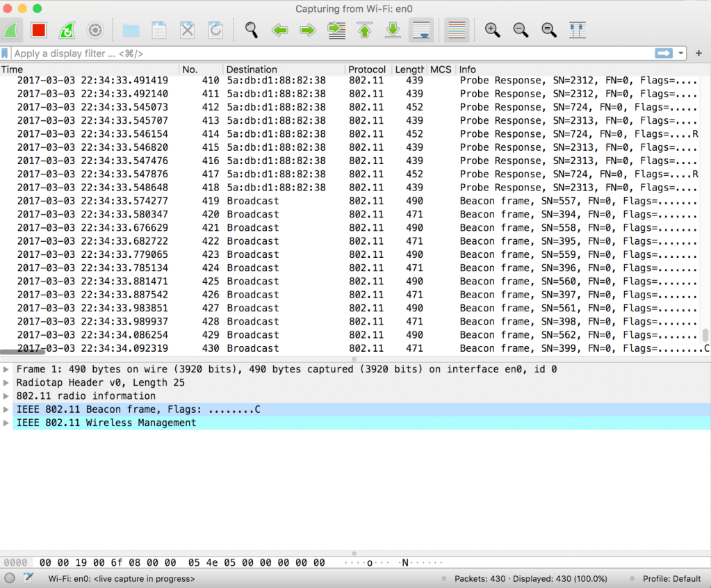Click the Find packet magnifier
Image resolution: width=711 pixels, height=588 pixels.
tap(251, 30)
